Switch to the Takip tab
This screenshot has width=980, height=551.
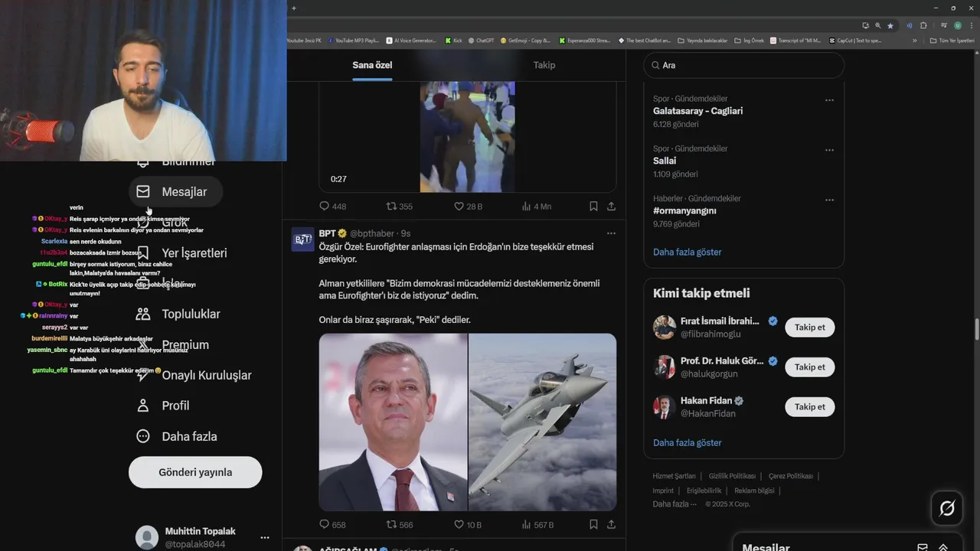click(x=544, y=65)
